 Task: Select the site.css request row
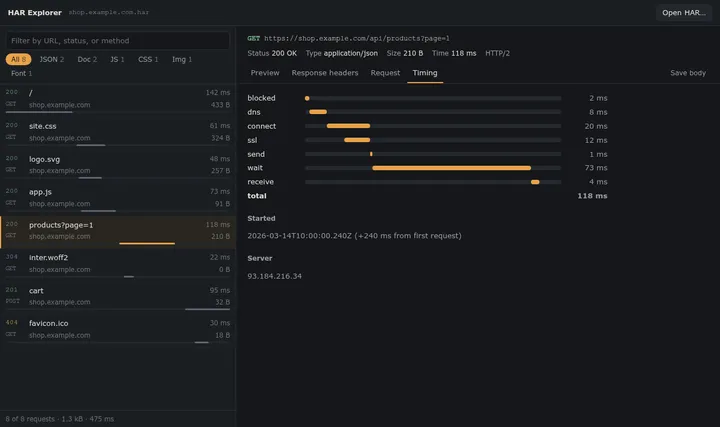pos(118,134)
